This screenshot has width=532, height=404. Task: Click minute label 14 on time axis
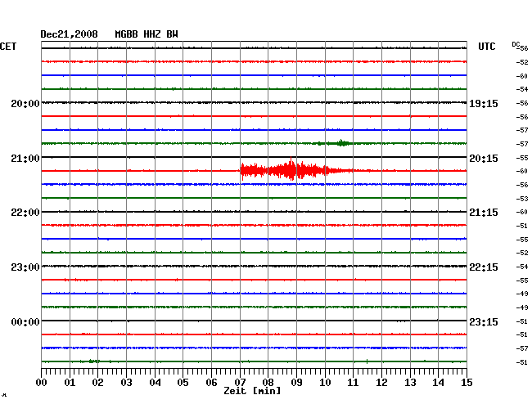coord(438,382)
